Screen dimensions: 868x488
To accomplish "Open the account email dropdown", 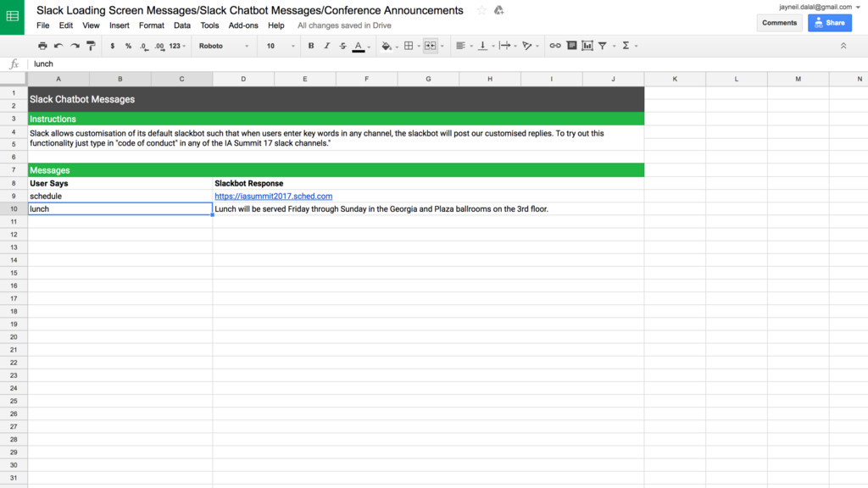I will pos(820,7).
